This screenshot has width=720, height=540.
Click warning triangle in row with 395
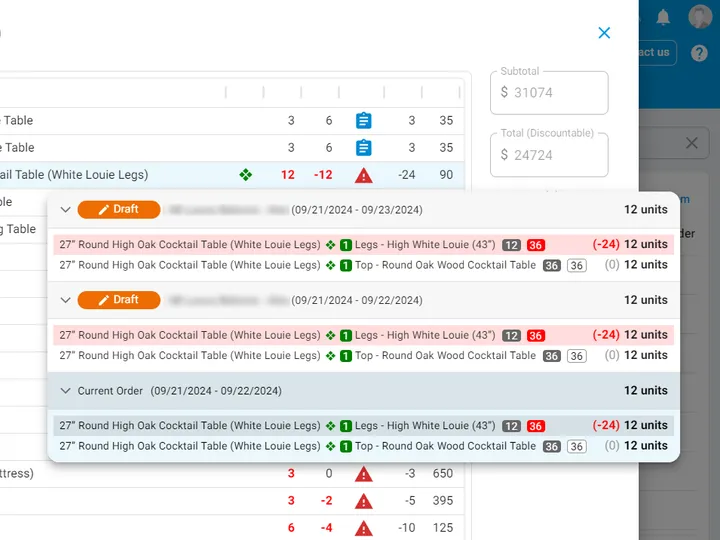tap(364, 501)
